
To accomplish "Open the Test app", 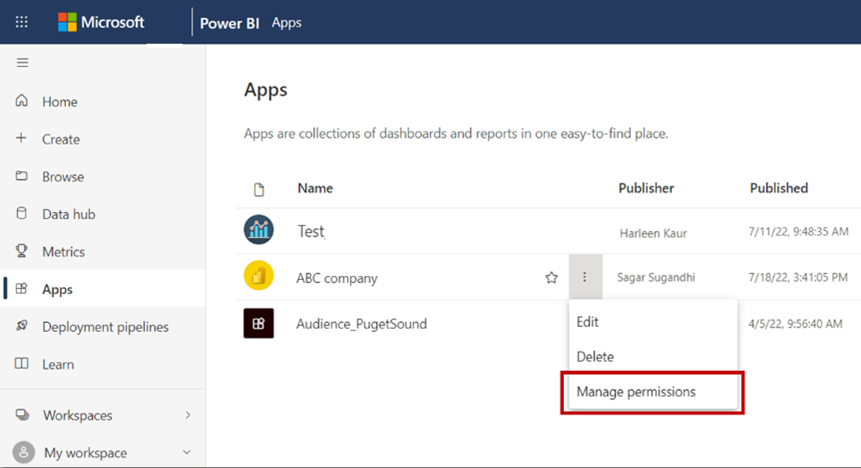I will pos(311,231).
